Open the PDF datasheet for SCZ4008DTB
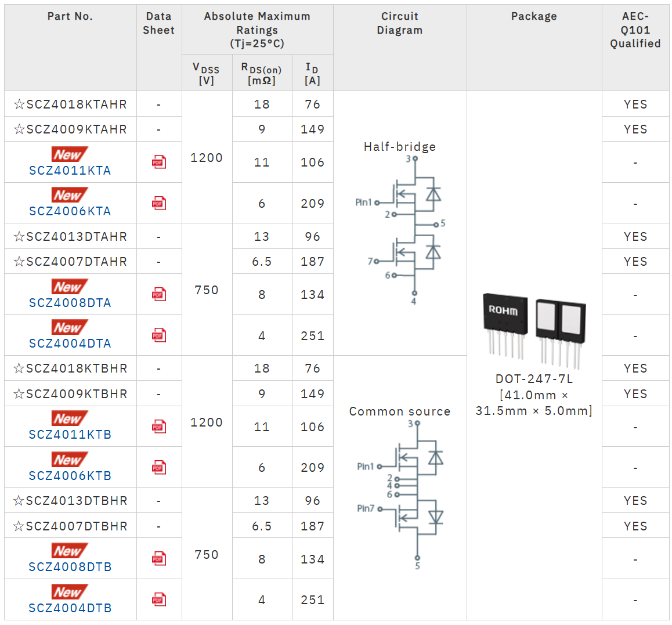Viewport: 672px width, 625px height. tap(158, 559)
